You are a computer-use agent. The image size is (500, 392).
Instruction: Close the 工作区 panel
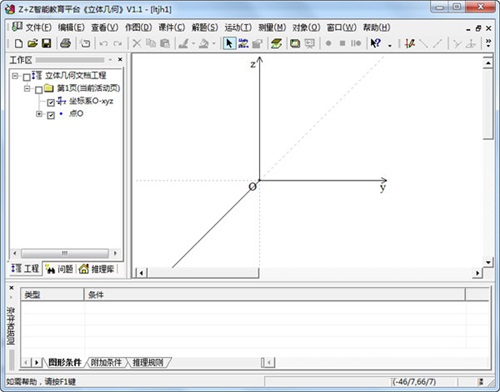(120, 59)
